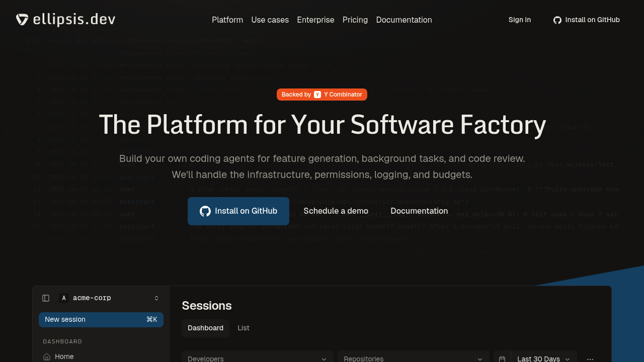The width and height of the screenshot is (644, 362).
Task: Toggle the sidebar panel icon
Action: click(x=46, y=298)
